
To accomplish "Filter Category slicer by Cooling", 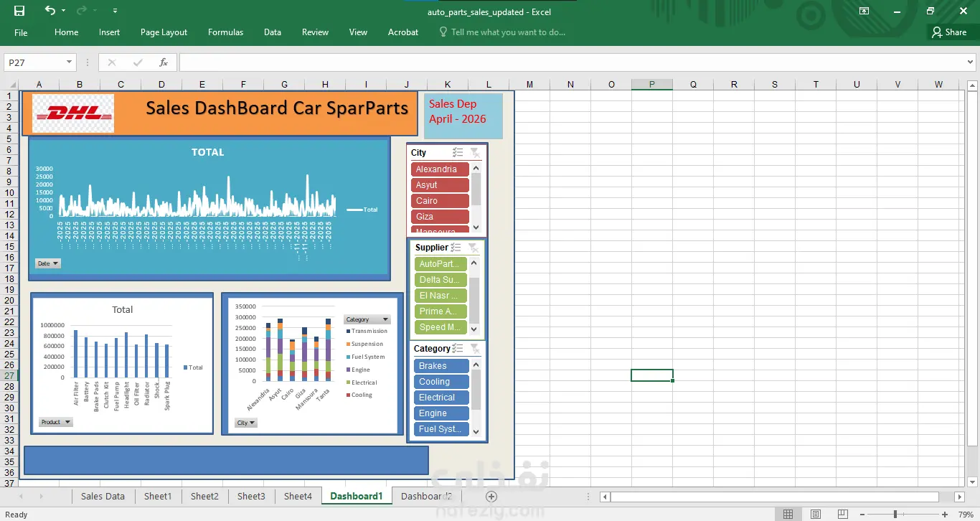I will 441,382.
